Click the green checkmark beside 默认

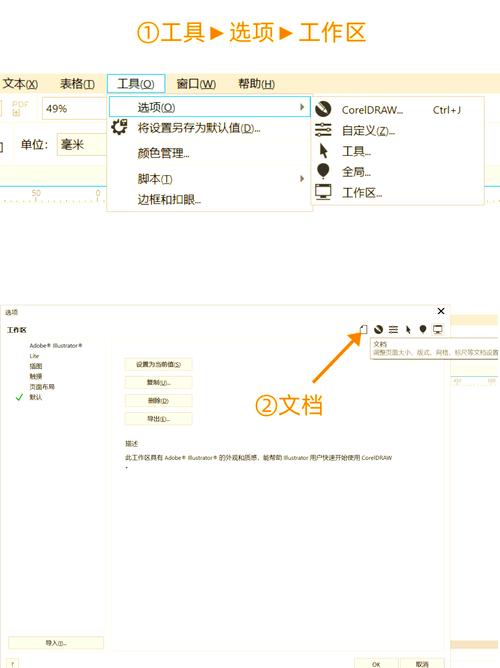(19, 397)
